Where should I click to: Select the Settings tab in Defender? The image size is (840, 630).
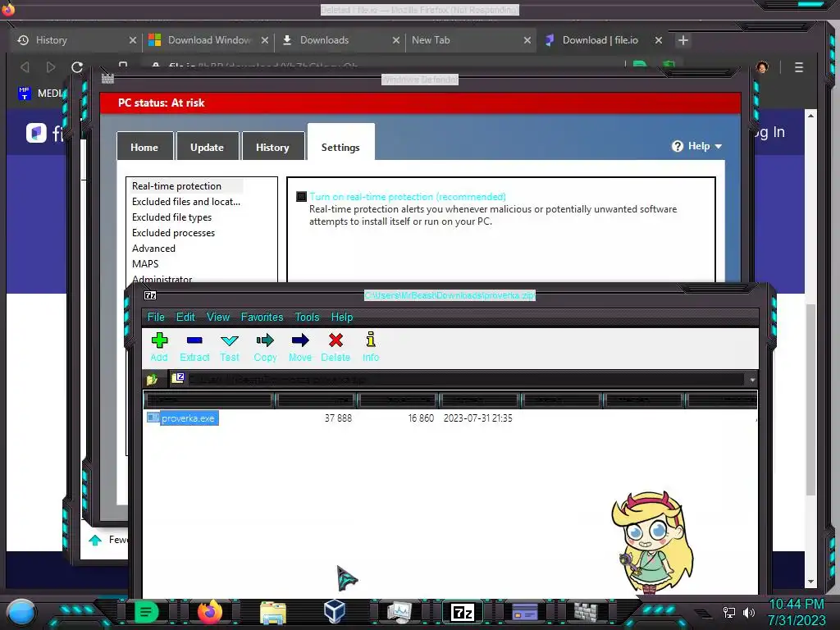coord(340,143)
